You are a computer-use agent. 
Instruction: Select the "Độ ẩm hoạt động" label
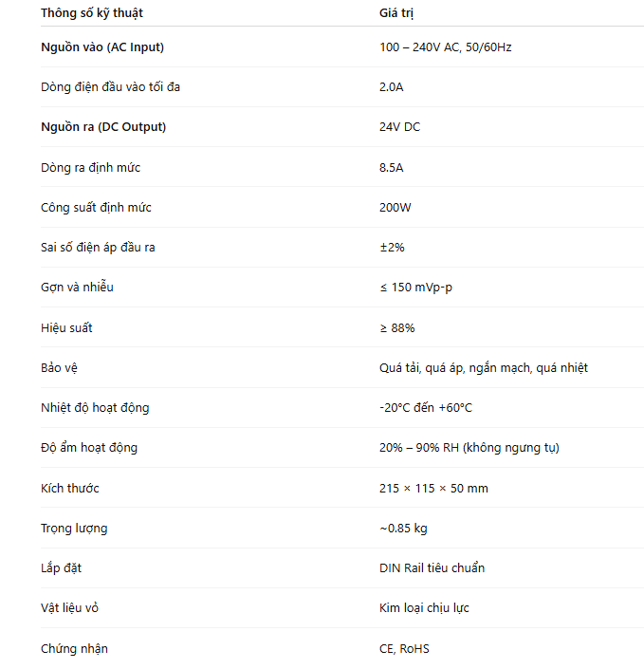pos(89,448)
